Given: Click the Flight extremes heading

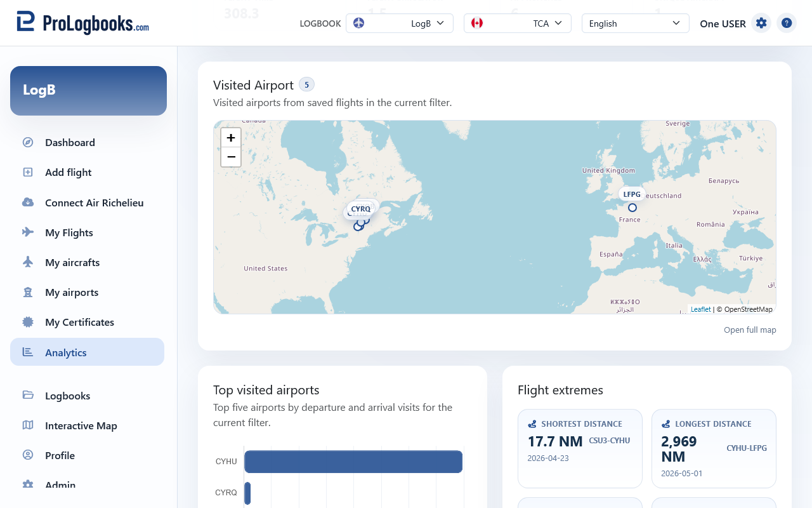Looking at the screenshot, I should tap(561, 390).
